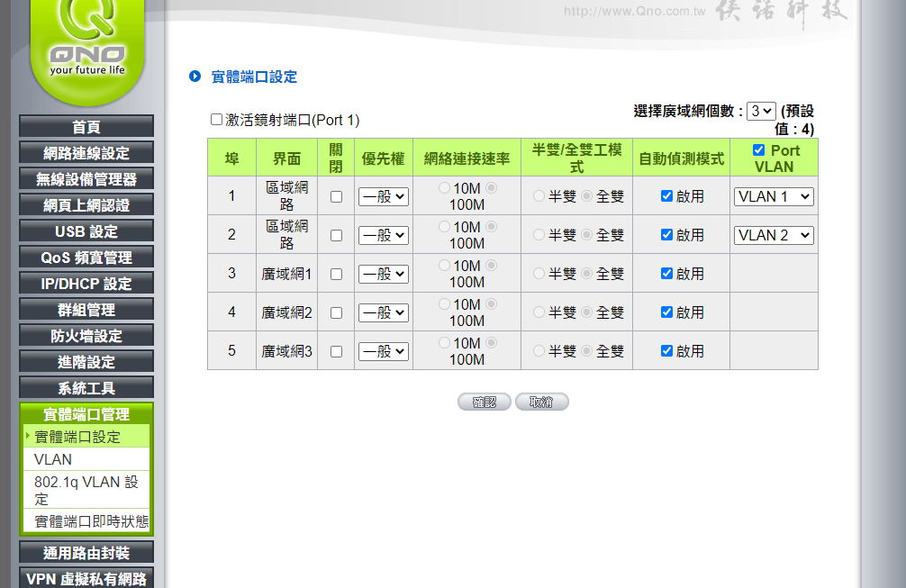The height and width of the screenshot is (588, 906).
Task: Open VPN 虛擬私有網路 menu
Action: pyautogui.click(x=86, y=579)
